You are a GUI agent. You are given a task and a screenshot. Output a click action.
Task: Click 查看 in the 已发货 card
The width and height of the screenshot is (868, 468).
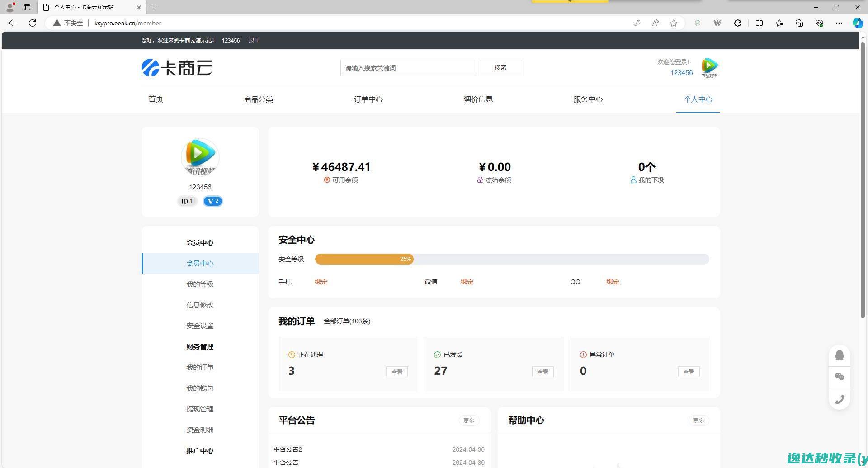tap(542, 372)
